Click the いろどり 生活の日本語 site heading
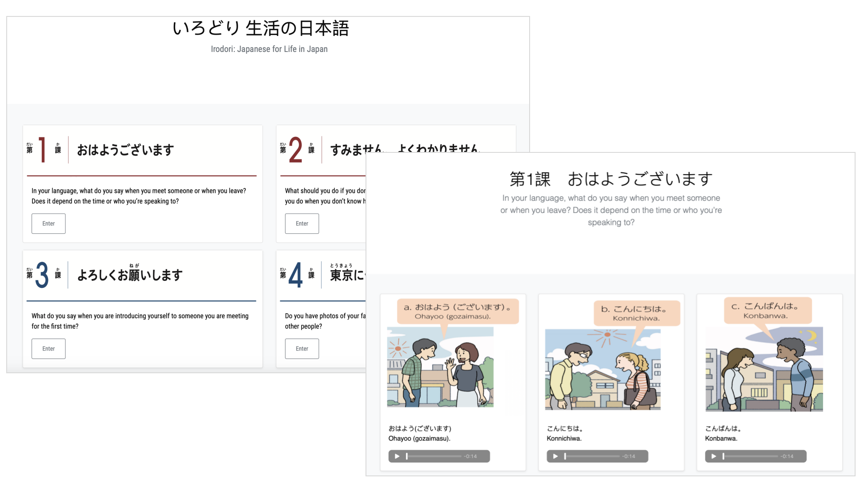 [x=261, y=28]
